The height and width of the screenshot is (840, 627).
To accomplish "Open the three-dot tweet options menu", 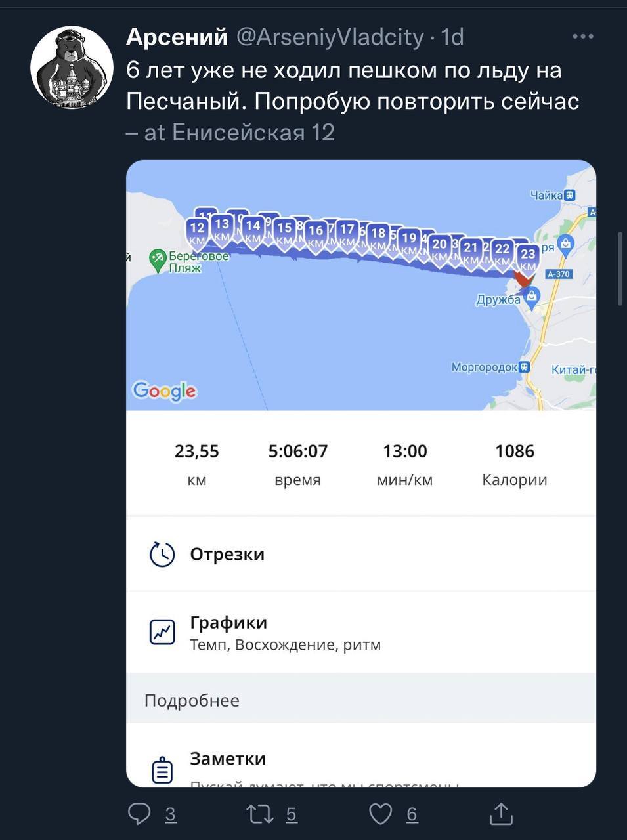I will pos(582,37).
